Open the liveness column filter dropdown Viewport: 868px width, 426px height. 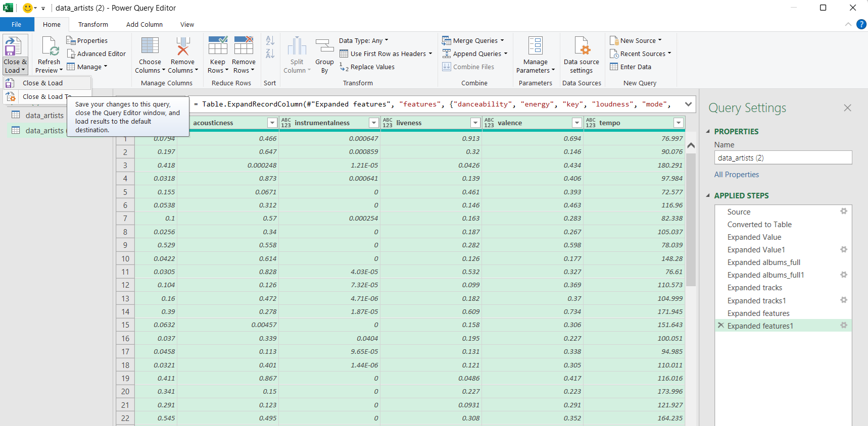[475, 123]
